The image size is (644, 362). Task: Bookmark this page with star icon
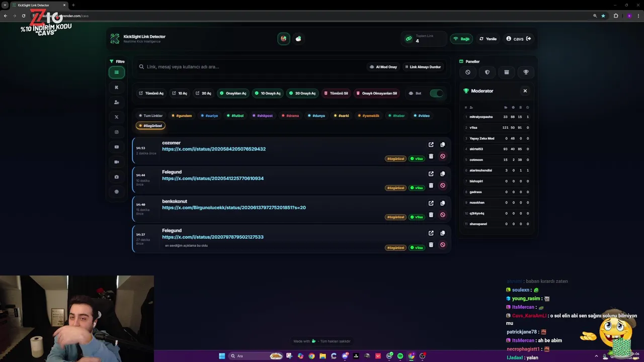coord(603,16)
